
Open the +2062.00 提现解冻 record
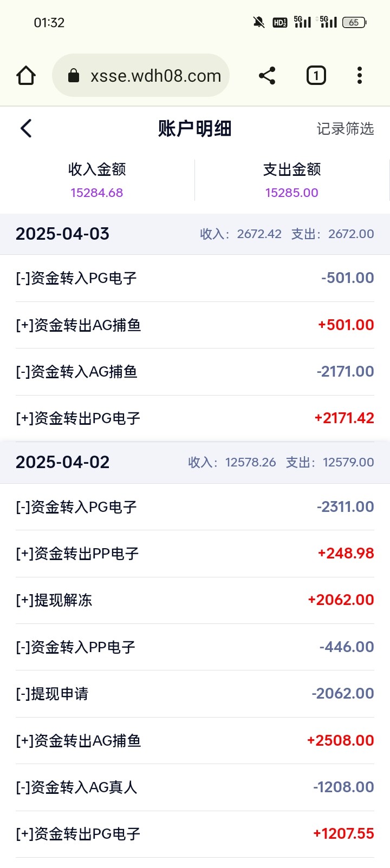tap(195, 600)
